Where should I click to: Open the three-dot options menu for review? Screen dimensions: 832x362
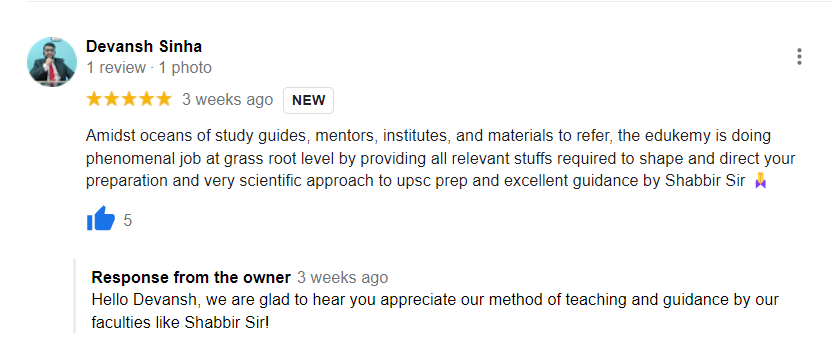coord(799,57)
